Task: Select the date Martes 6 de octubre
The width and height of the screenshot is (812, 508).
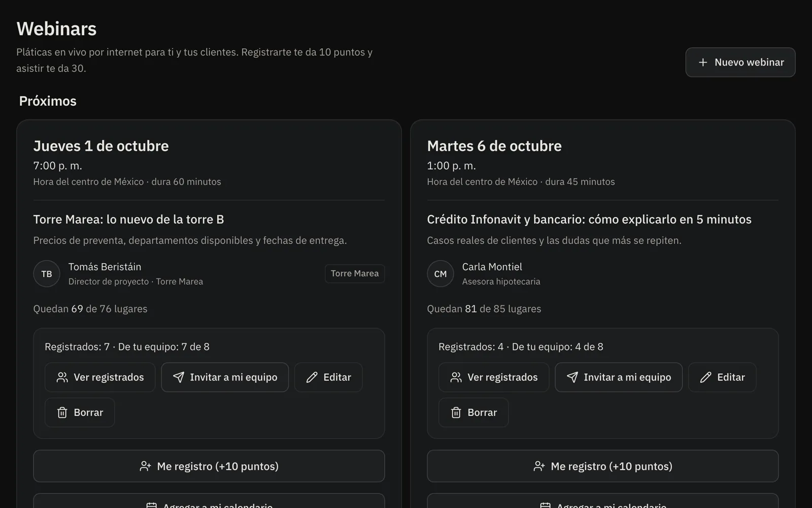Action: pyautogui.click(x=494, y=146)
